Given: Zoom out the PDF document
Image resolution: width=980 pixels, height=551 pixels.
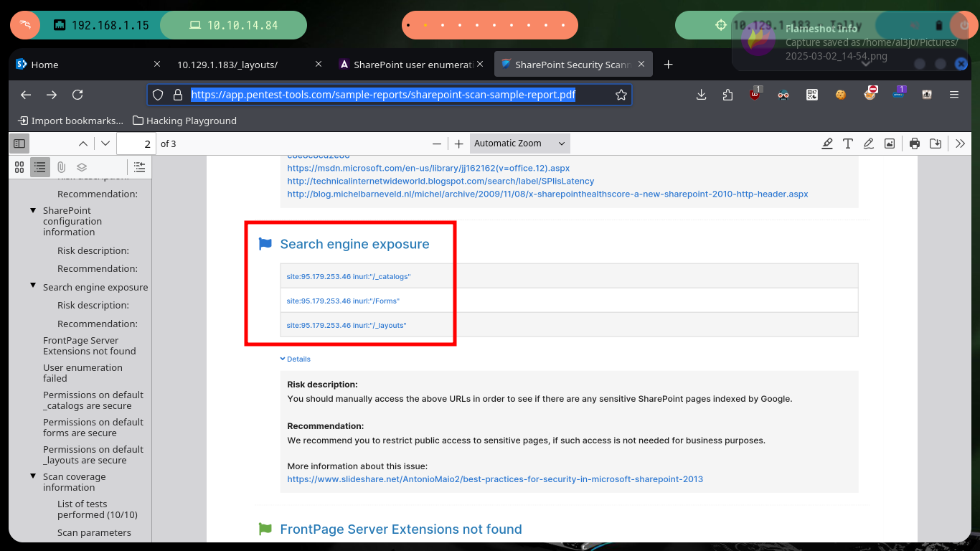Looking at the screenshot, I should (x=437, y=143).
